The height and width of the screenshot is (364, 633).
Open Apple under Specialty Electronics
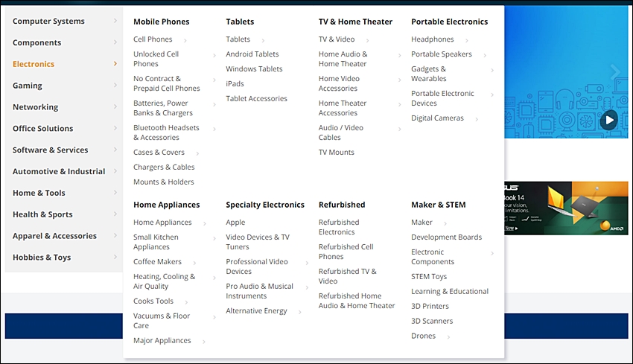(235, 223)
